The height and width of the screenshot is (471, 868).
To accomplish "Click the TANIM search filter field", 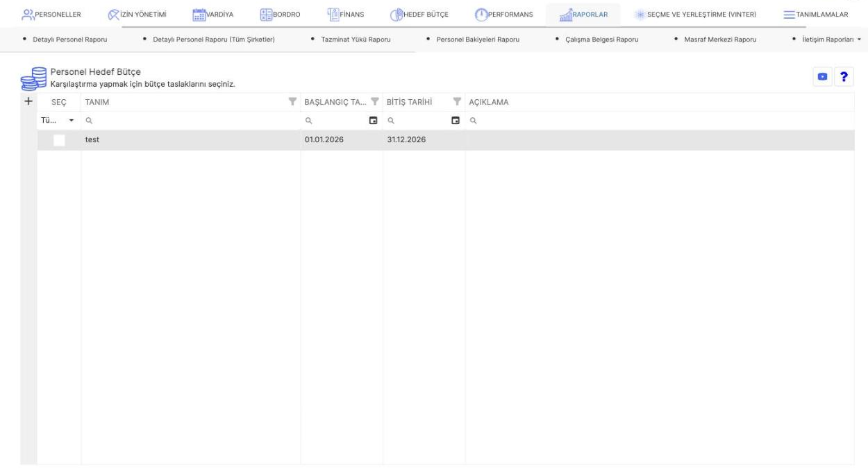I will (x=191, y=121).
